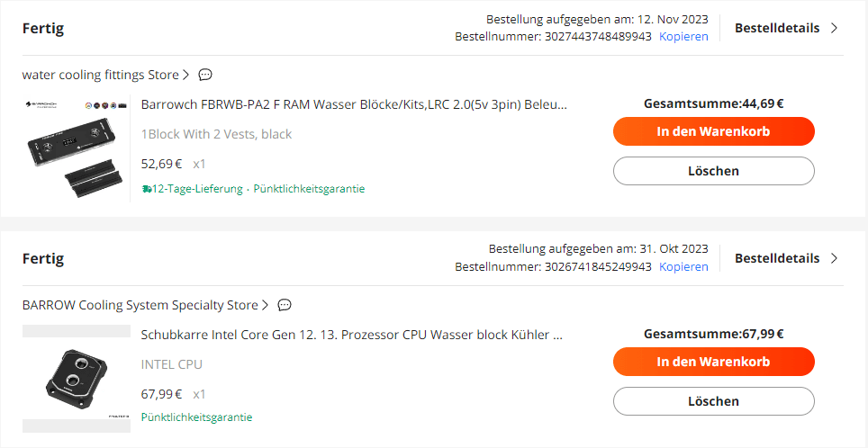Open Schubkarre Intel Core product title link
868x448 pixels.
[x=351, y=335]
